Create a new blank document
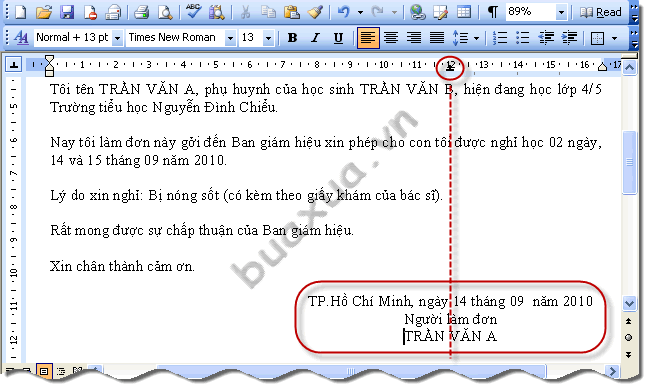This screenshot has width=650, height=391. [20, 12]
